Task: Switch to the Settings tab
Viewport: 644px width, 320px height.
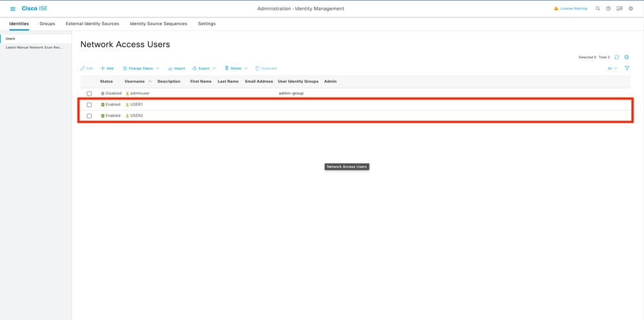Action: pyautogui.click(x=206, y=24)
